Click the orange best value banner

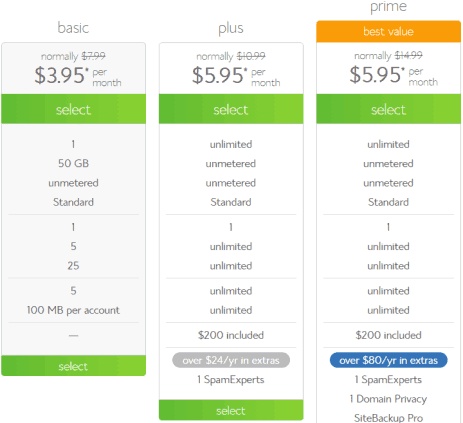[388, 32]
